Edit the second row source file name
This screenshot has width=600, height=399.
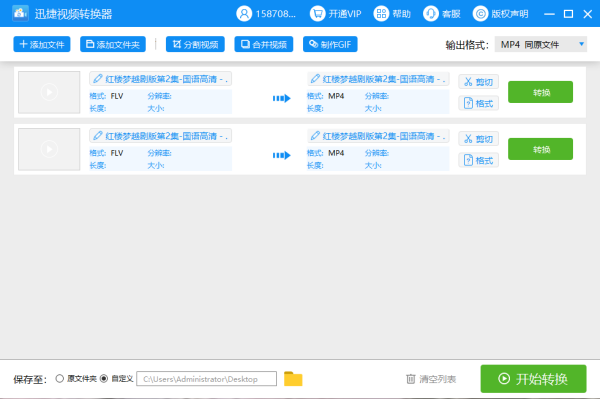coord(160,136)
